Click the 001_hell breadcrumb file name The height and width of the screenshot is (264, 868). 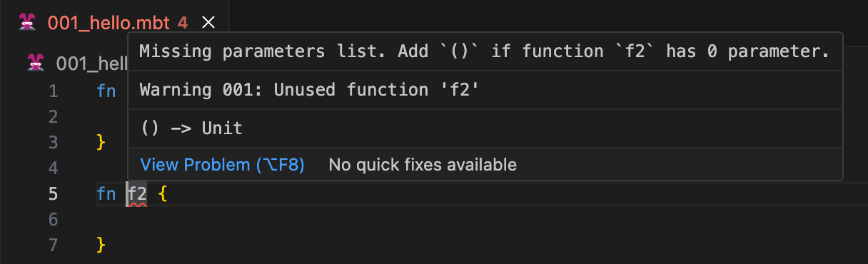[91, 64]
